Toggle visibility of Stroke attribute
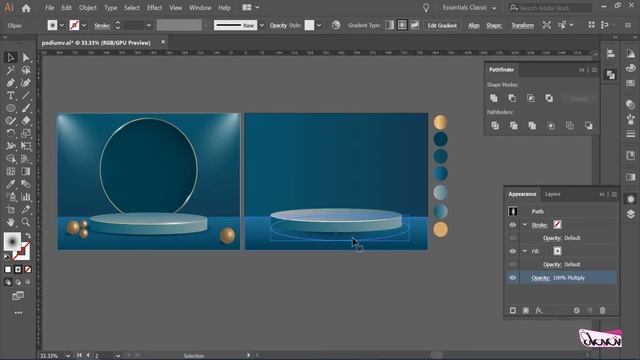640x360 pixels. pyautogui.click(x=513, y=225)
